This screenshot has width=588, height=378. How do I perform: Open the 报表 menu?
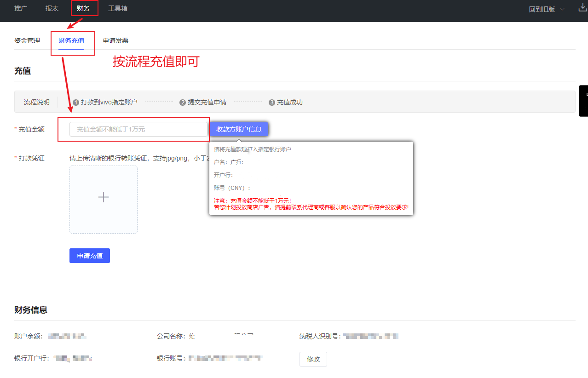pyautogui.click(x=52, y=8)
